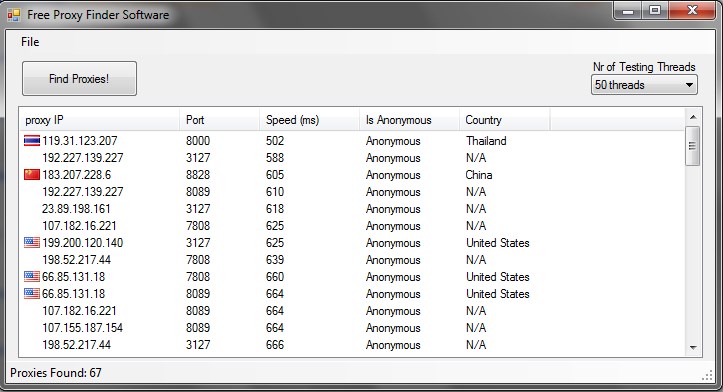Click speed value 666
Screen dimensions: 723x392
pos(275,345)
